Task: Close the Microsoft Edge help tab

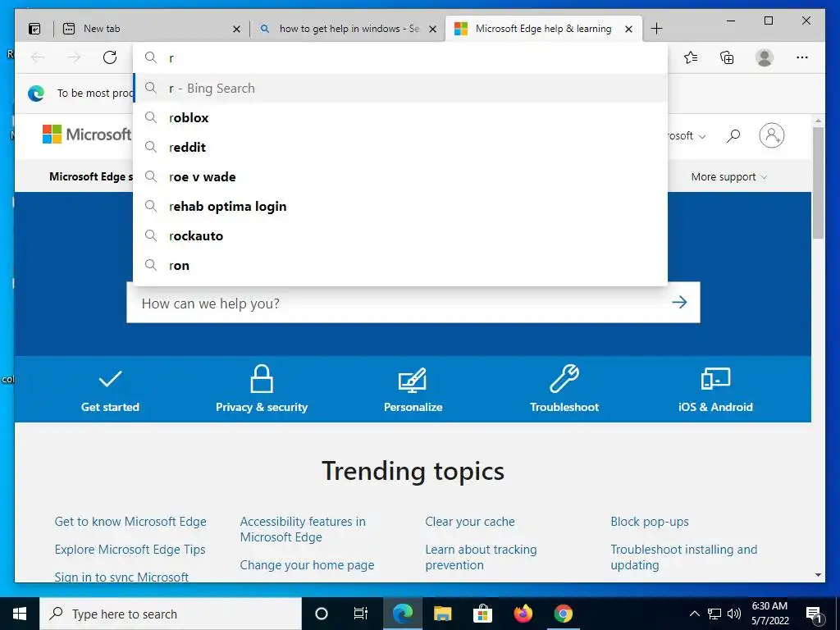Action: coord(629,29)
